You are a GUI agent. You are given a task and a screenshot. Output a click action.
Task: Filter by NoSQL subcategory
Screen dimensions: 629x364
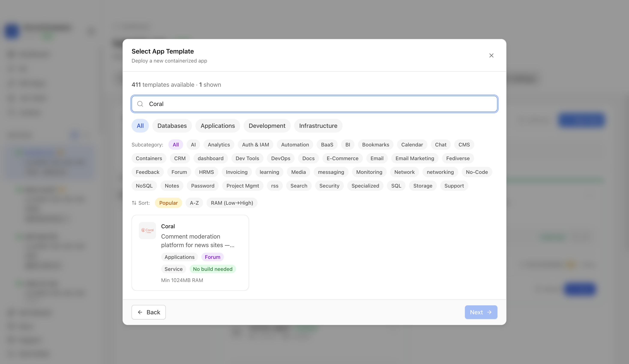tap(144, 186)
